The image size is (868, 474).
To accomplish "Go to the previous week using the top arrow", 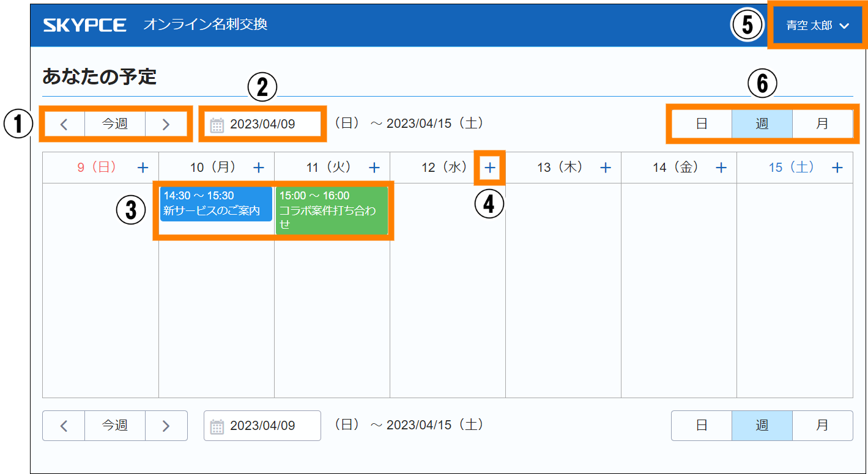I will pyautogui.click(x=64, y=124).
